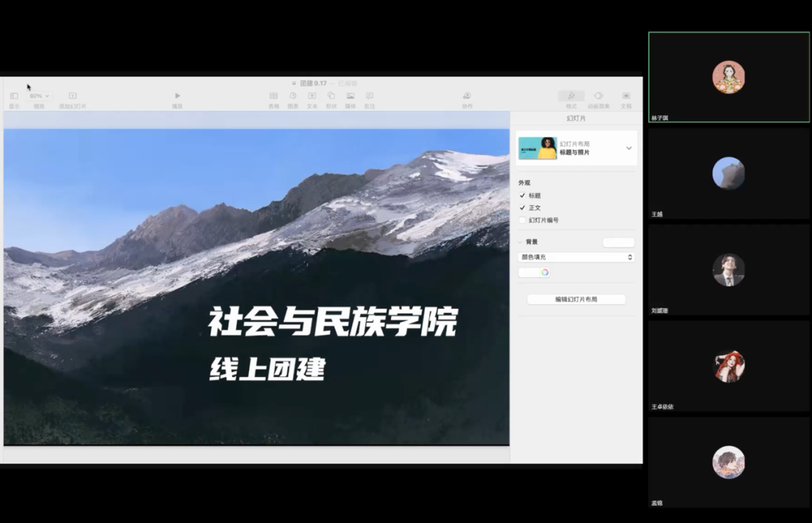Switch to the 文稿 (Document) tab

[x=626, y=96]
